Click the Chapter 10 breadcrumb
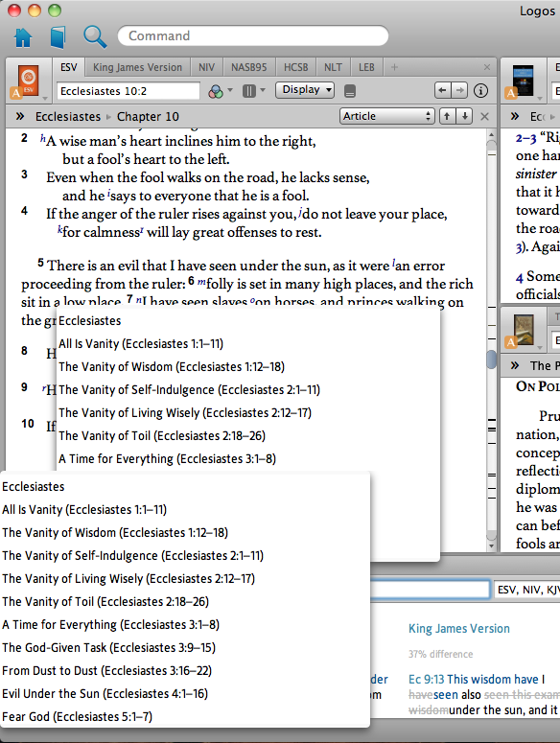 click(148, 117)
